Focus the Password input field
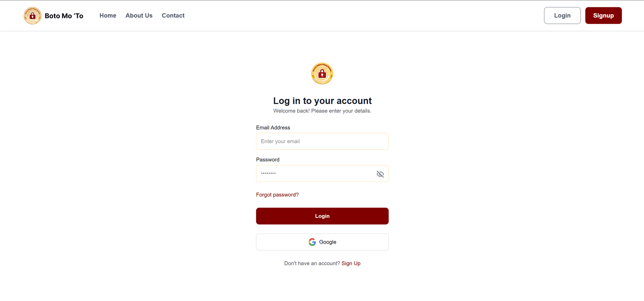The width and height of the screenshot is (644, 301). (x=315, y=173)
